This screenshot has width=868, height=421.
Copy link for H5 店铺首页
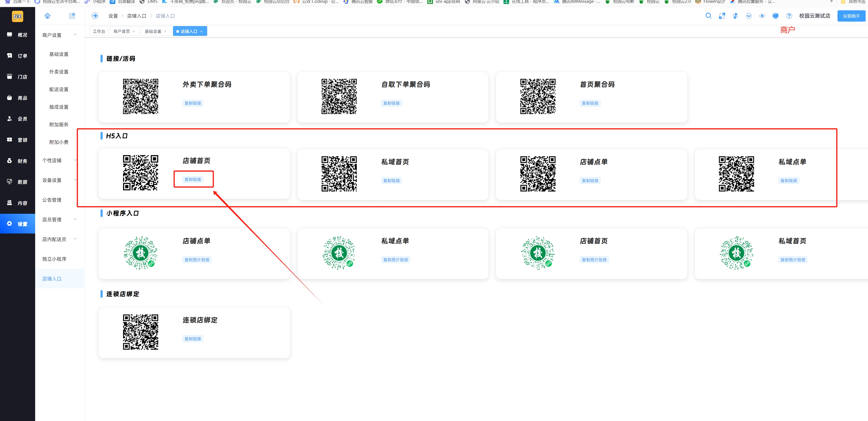pos(193,180)
